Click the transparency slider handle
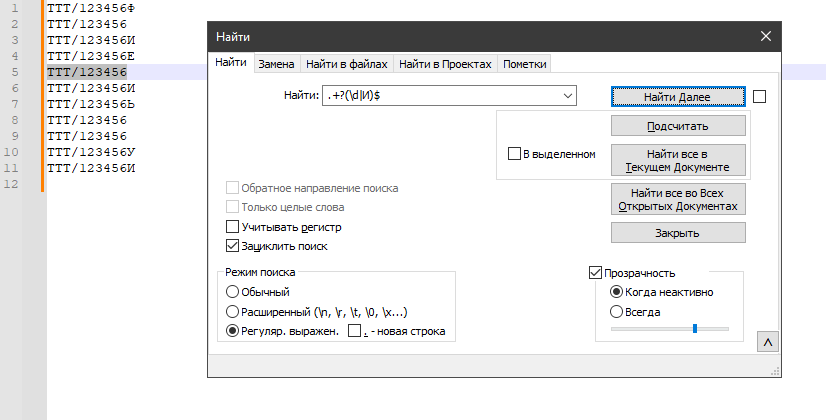The height and width of the screenshot is (420, 826). [694, 328]
